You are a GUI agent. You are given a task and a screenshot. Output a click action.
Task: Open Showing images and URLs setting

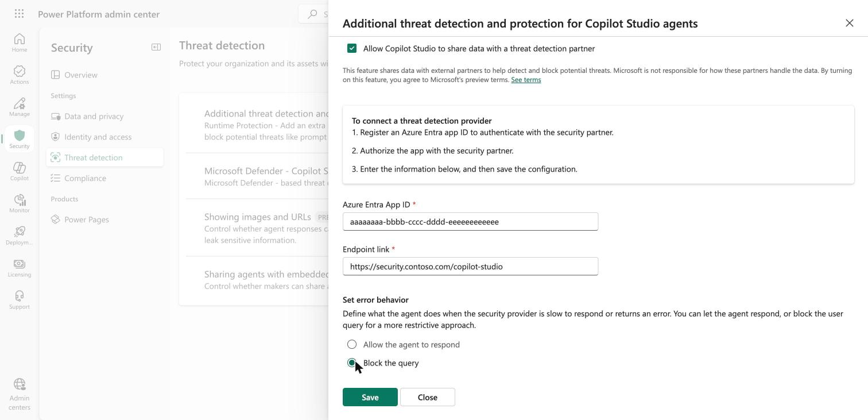tap(257, 228)
